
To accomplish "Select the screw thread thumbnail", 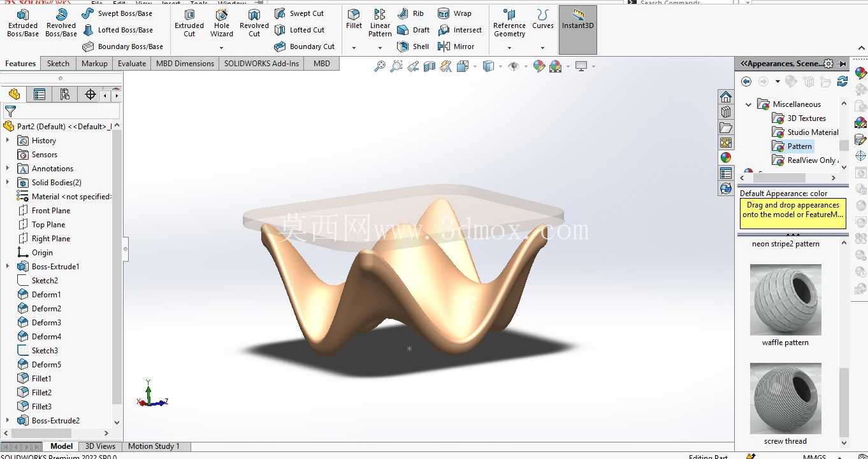I will pos(785,399).
